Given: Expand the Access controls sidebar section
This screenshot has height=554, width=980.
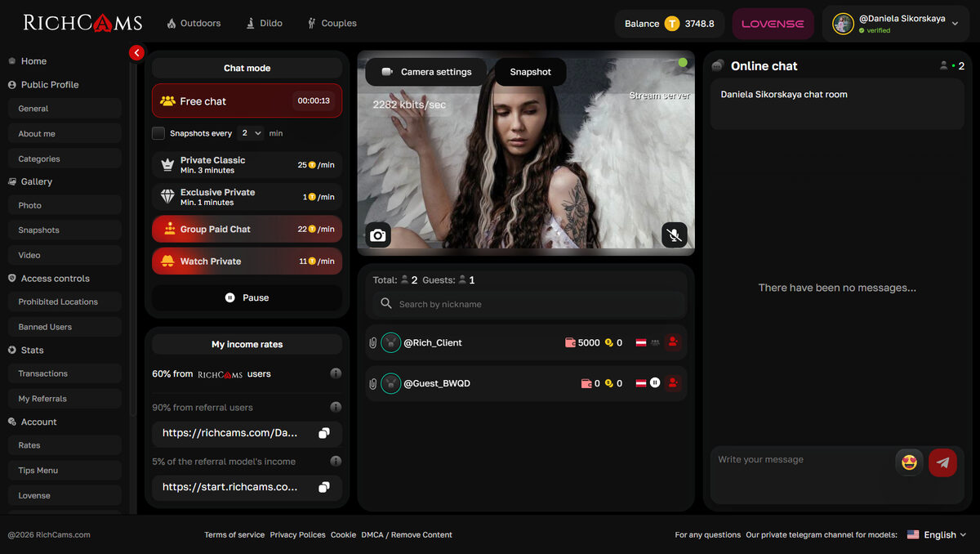Looking at the screenshot, I should pos(49,279).
